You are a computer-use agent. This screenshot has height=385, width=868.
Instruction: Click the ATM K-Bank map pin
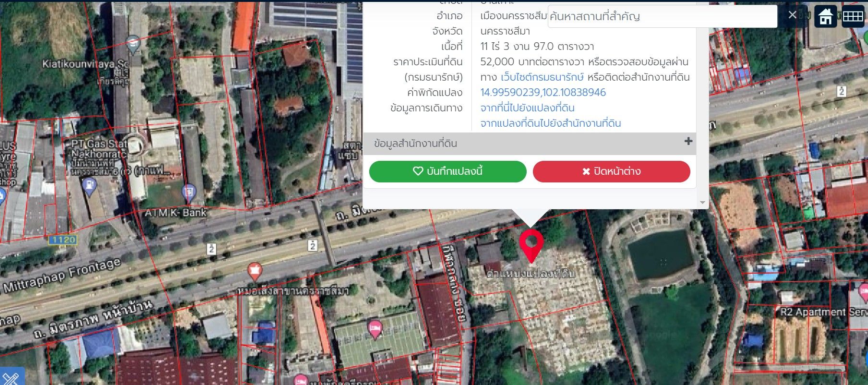tap(189, 193)
